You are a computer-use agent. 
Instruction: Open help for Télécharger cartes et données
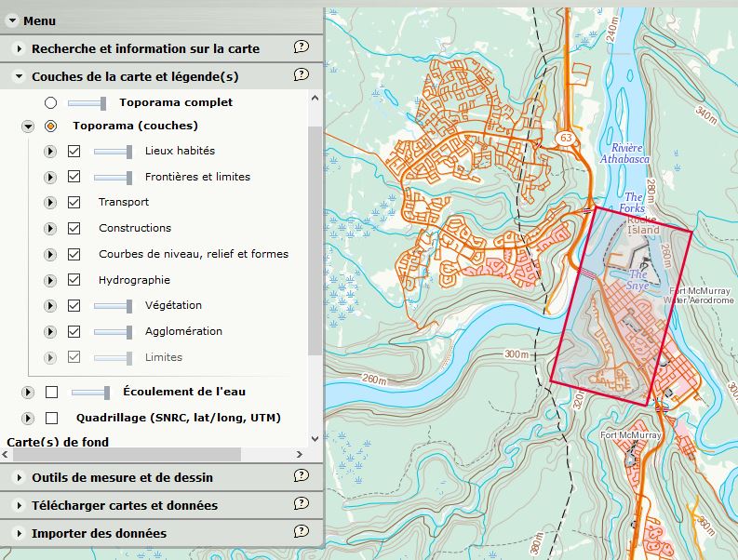point(301,504)
